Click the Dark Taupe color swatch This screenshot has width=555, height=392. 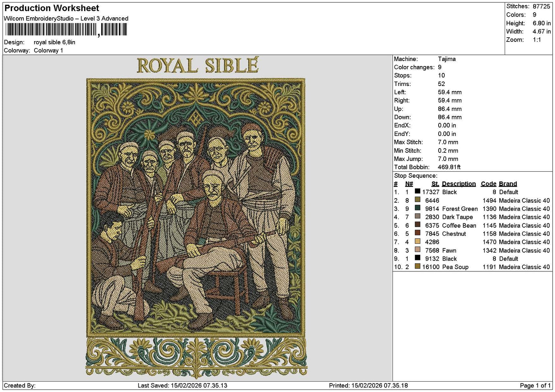tap(417, 216)
